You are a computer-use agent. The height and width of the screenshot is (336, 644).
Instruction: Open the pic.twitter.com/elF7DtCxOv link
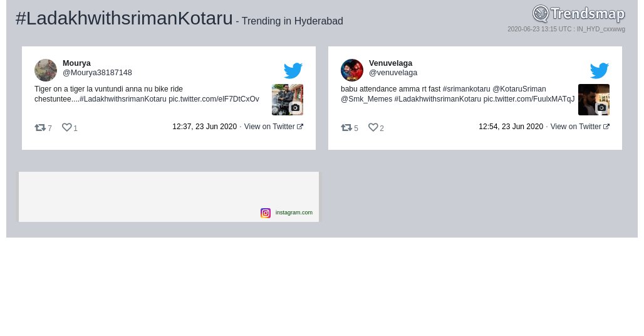[x=214, y=99]
